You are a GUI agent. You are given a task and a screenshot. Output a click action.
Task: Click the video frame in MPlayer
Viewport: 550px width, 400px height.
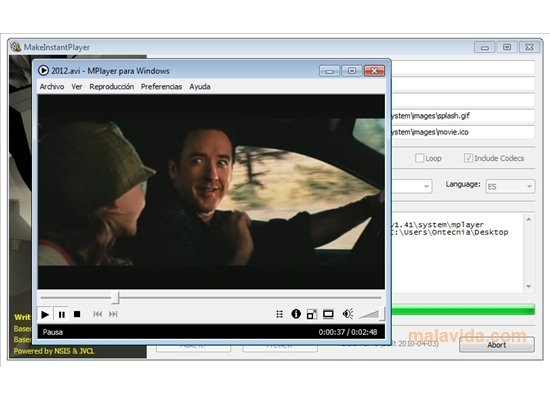[211, 192]
